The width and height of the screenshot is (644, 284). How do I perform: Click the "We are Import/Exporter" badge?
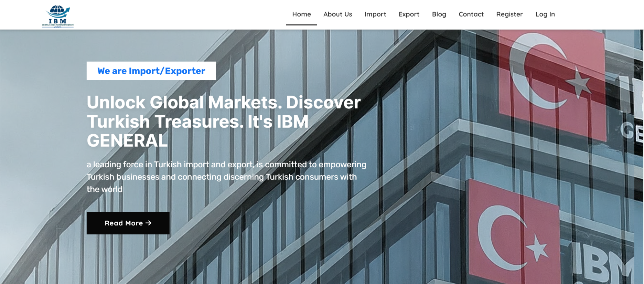point(151,71)
